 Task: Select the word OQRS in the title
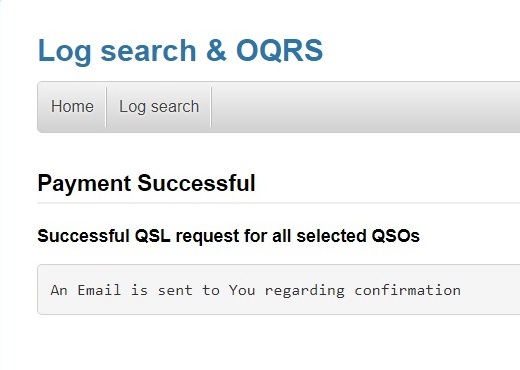point(279,50)
